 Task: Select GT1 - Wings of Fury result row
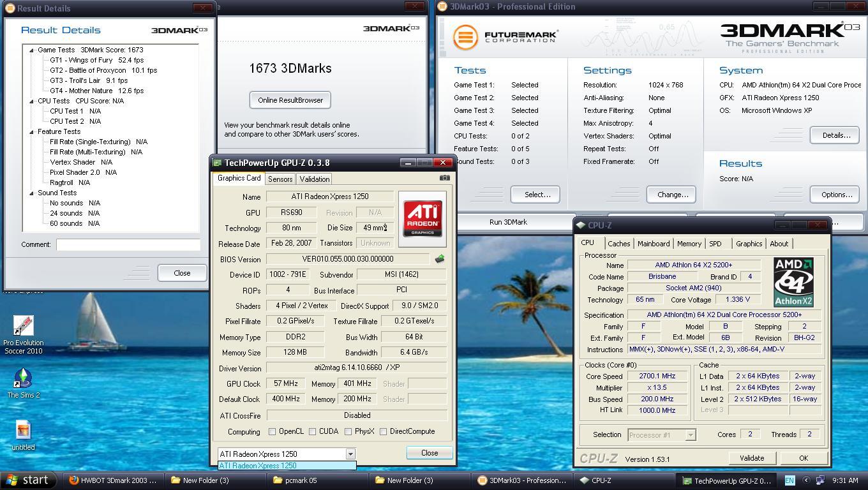[x=97, y=60]
